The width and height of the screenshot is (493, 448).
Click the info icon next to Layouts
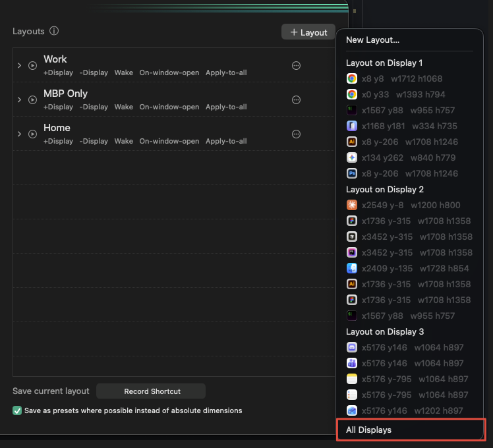coord(54,31)
